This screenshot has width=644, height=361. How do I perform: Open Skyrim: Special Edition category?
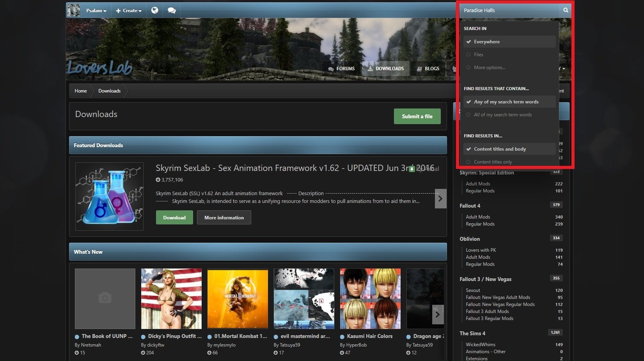point(487,173)
